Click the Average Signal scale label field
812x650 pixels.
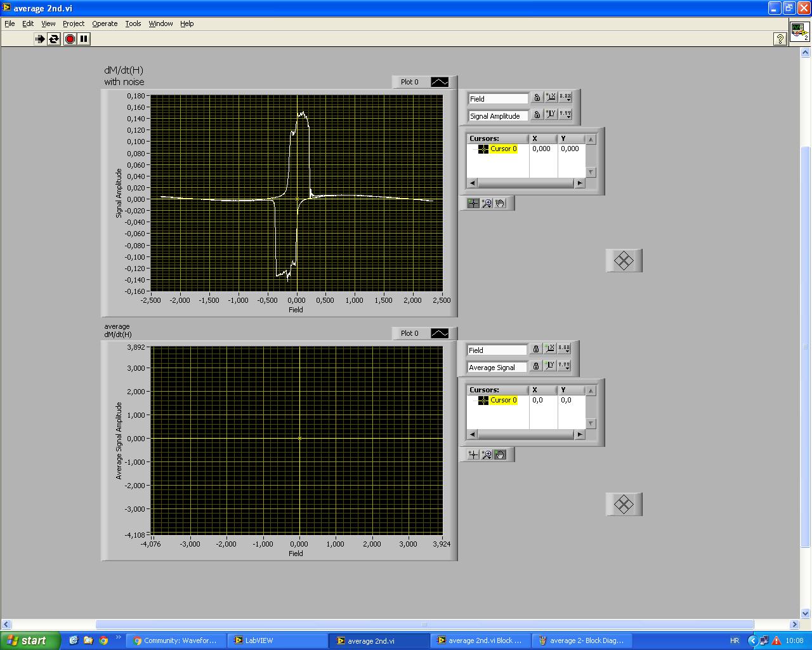pyautogui.click(x=497, y=367)
